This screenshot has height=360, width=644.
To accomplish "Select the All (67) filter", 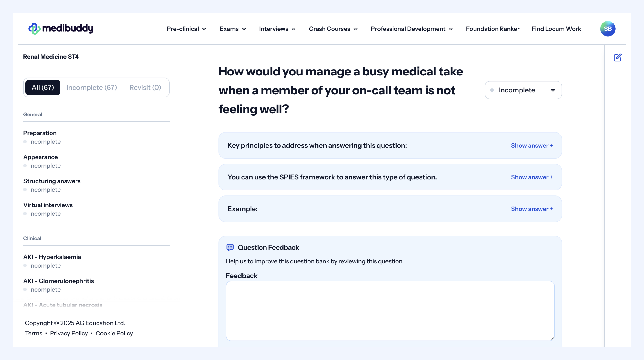I will tap(43, 87).
